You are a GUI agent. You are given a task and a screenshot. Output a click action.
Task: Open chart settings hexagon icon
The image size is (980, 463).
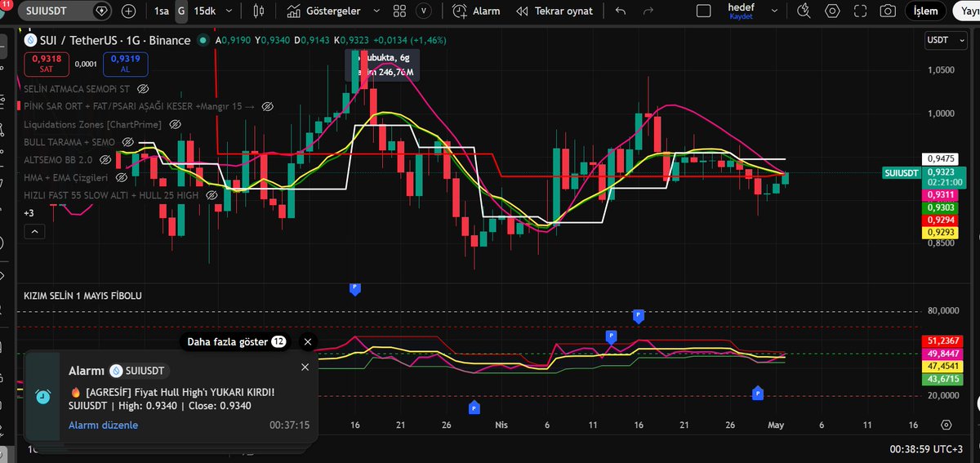832,11
